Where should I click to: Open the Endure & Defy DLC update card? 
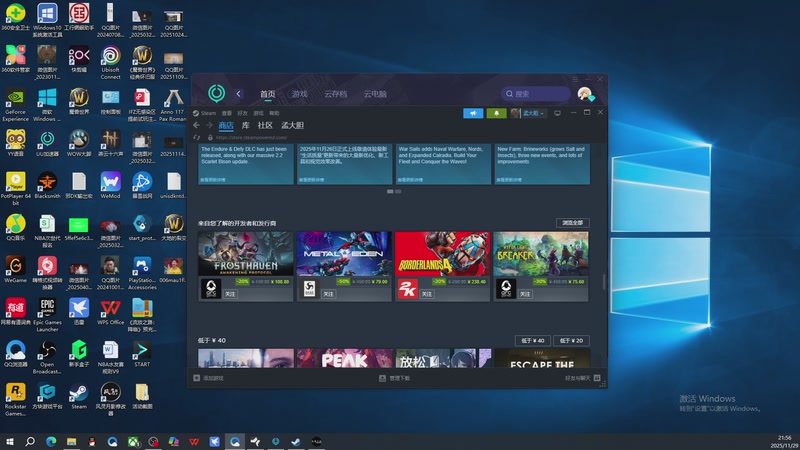pyautogui.click(x=246, y=164)
